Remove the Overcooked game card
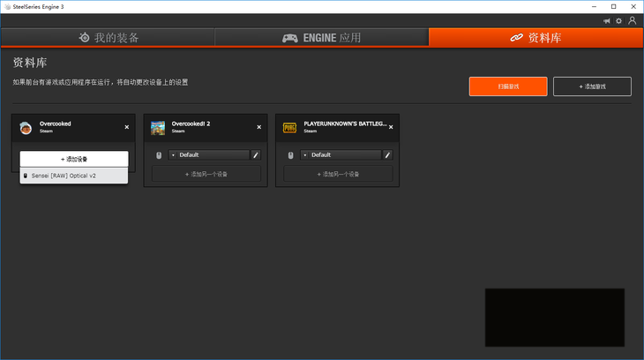This screenshot has height=360, width=644. [127, 127]
